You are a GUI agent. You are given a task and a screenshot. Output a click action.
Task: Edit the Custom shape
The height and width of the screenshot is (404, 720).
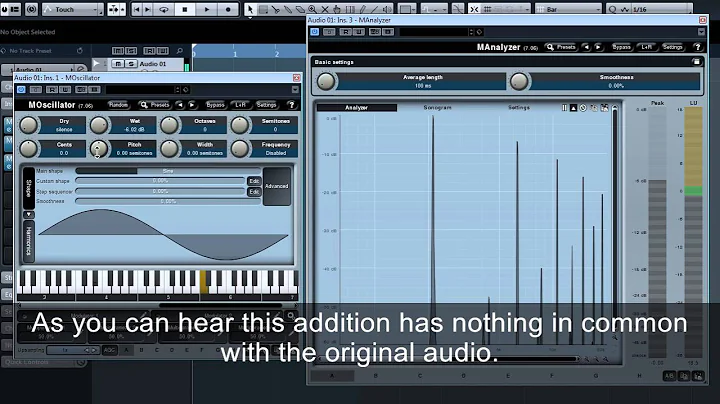click(254, 181)
